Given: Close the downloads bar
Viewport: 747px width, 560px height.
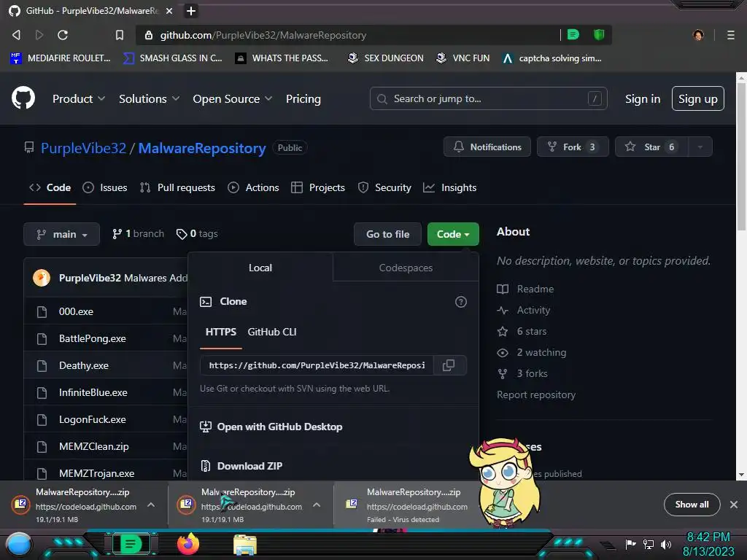Looking at the screenshot, I should [734, 505].
